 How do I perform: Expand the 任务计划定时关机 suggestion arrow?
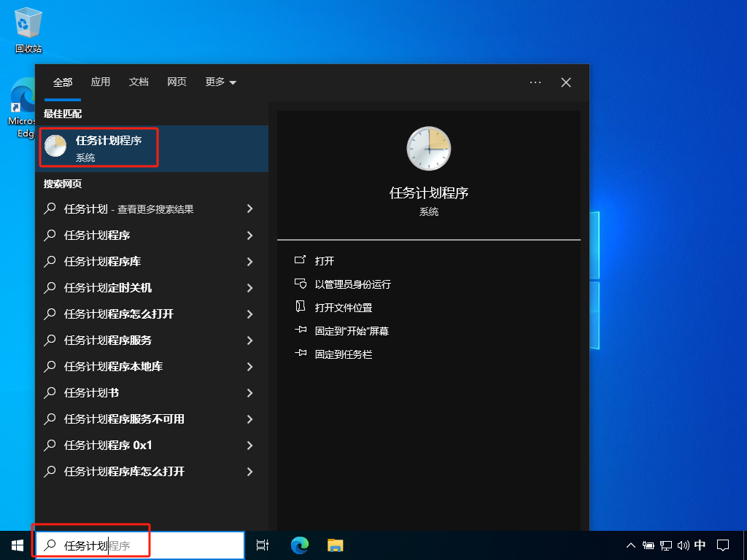(249, 288)
